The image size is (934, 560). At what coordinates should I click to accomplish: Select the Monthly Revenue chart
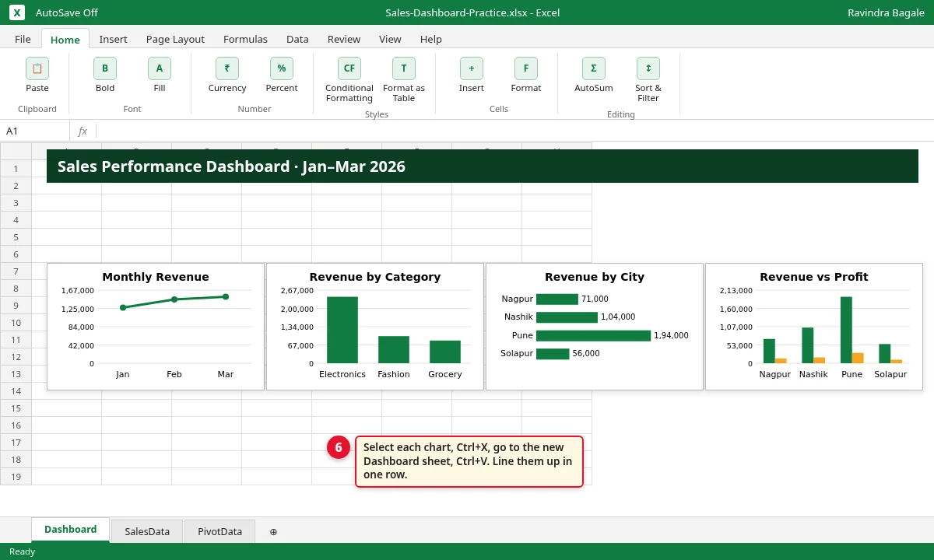click(x=156, y=327)
